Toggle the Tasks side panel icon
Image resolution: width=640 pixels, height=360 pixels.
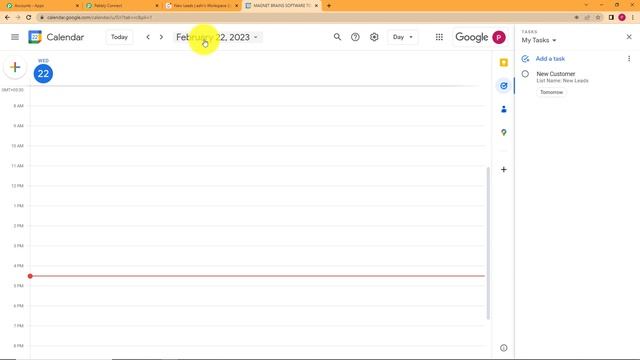point(504,86)
